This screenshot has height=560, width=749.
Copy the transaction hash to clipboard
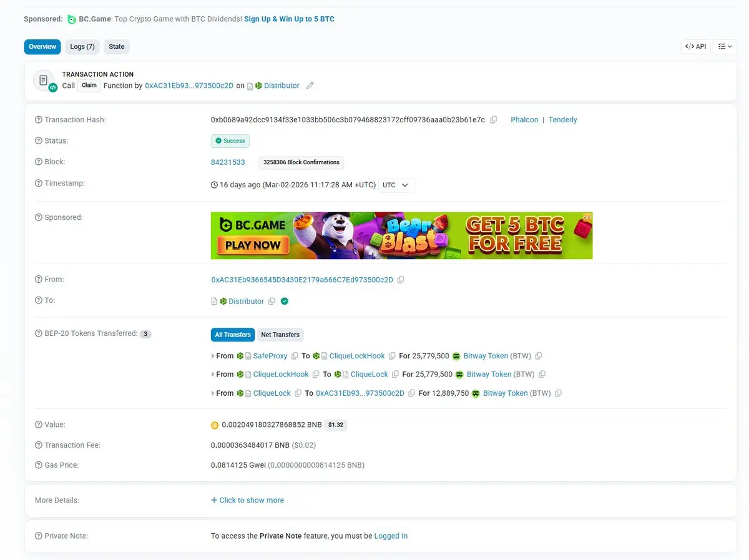[x=493, y=120]
